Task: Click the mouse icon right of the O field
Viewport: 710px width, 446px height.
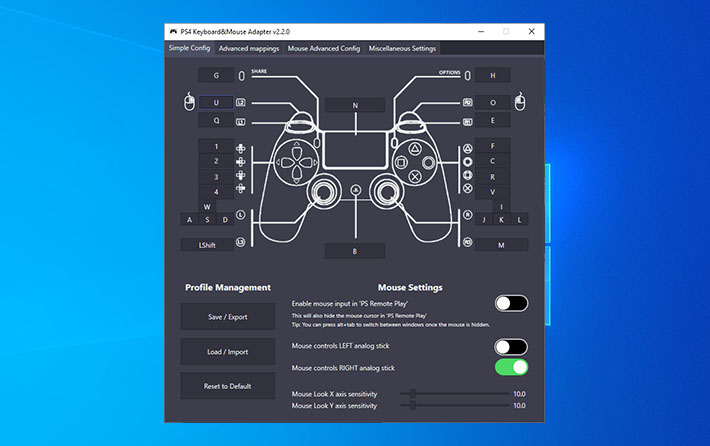Action: (520, 101)
